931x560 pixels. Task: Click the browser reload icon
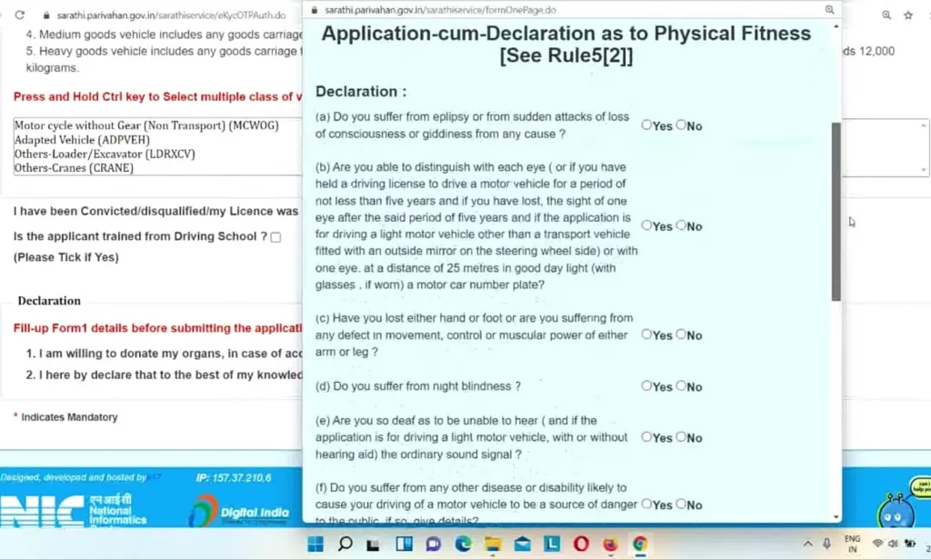tap(20, 15)
